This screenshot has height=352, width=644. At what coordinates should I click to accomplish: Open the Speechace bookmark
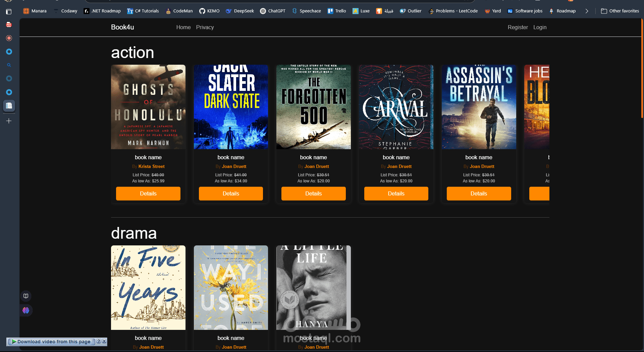point(306,11)
